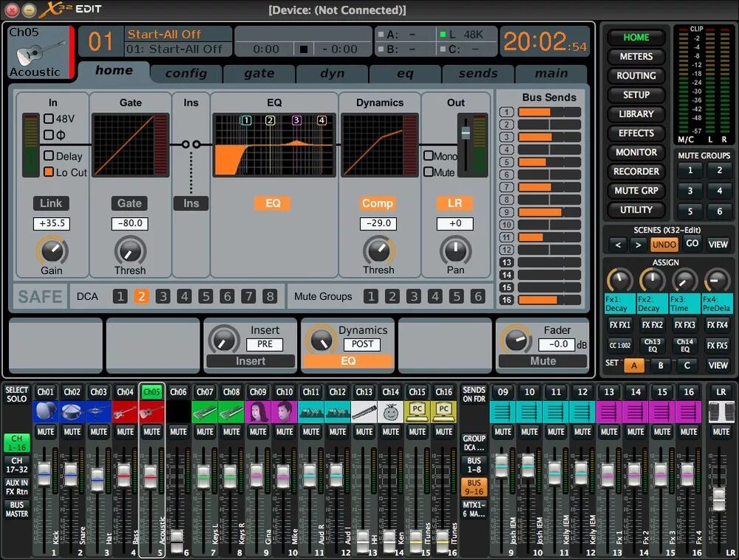The width and height of the screenshot is (739, 560).
Task: Switch to the config tab
Action: [186, 73]
